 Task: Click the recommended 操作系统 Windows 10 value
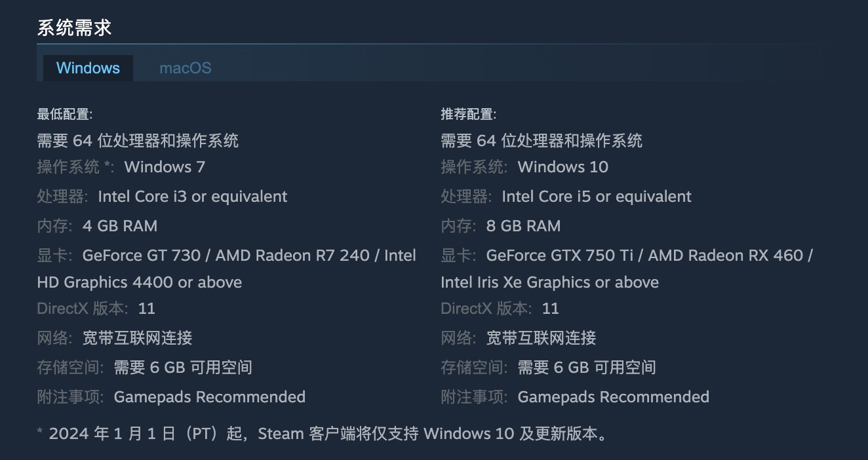tap(562, 167)
